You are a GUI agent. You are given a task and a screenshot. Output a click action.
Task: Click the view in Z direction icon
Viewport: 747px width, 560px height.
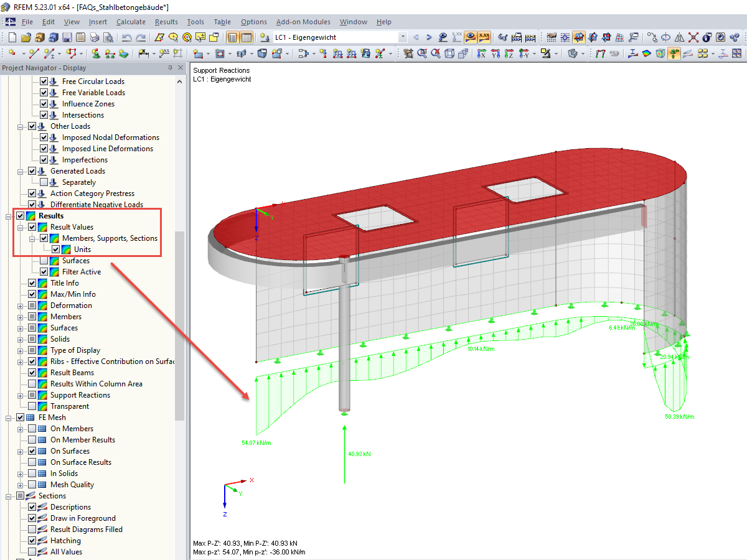click(510, 54)
